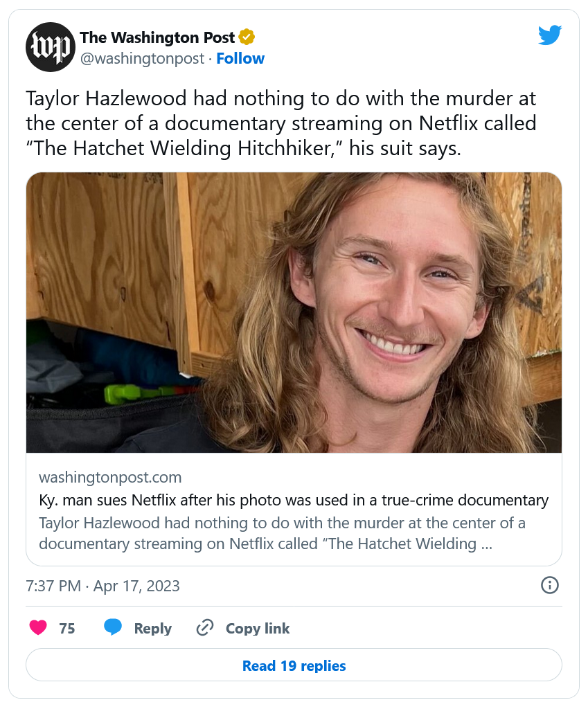Click the tweet body text about Taylor Hazlewood
The height and width of the screenshot is (709, 588).
coord(281,123)
